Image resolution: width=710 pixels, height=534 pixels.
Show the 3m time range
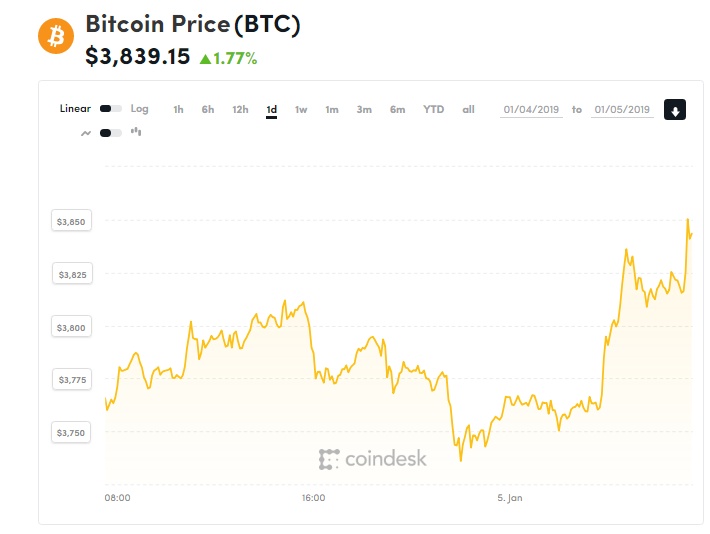[364, 110]
